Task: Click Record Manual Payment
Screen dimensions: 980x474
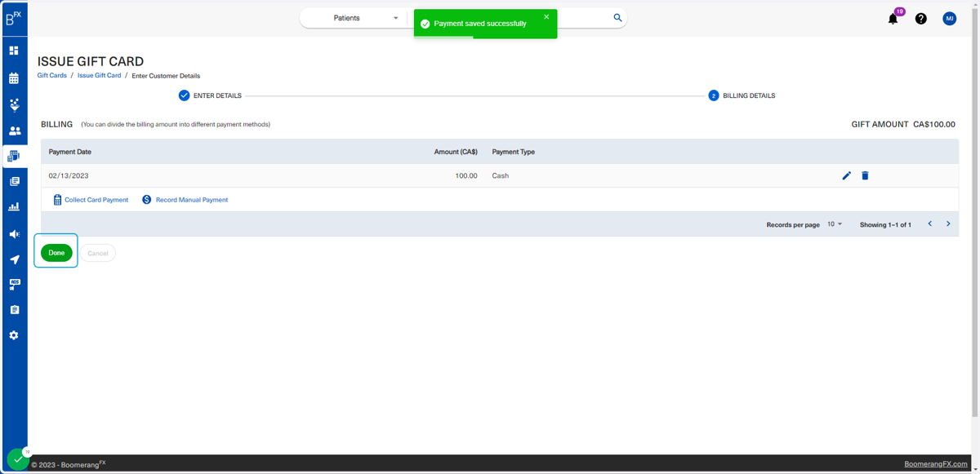Action: [185, 200]
